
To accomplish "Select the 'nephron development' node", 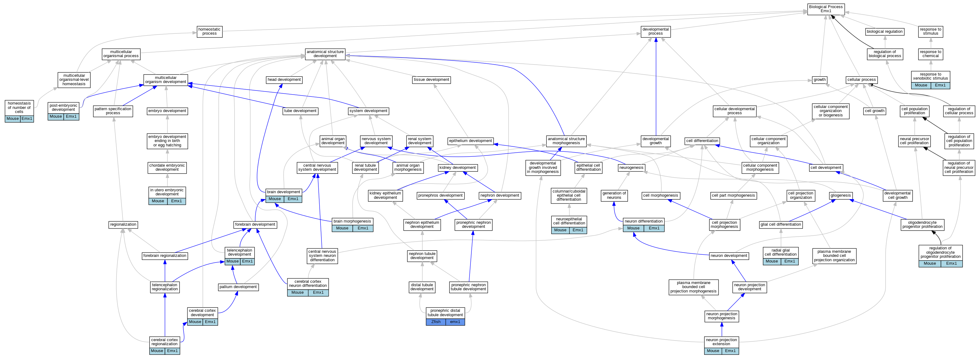I will click(500, 196).
